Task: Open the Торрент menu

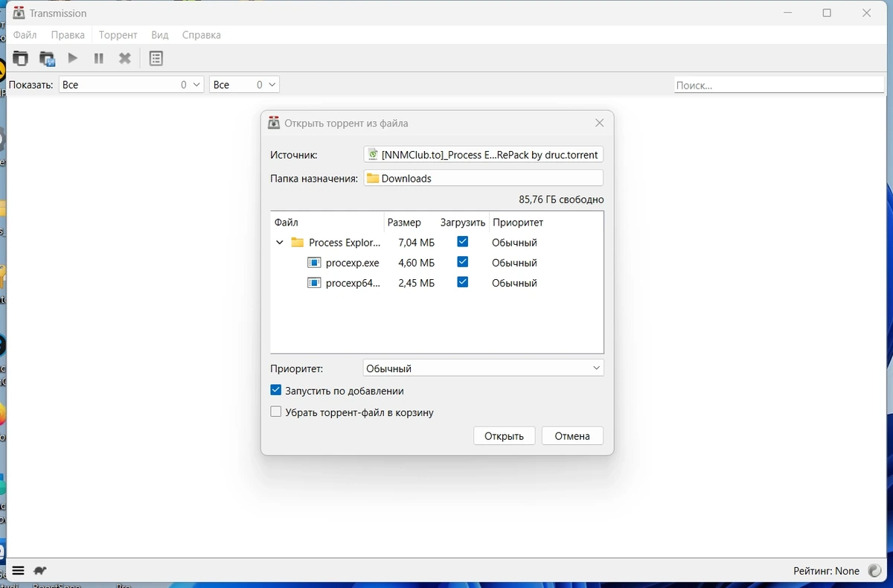Action: point(118,35)
